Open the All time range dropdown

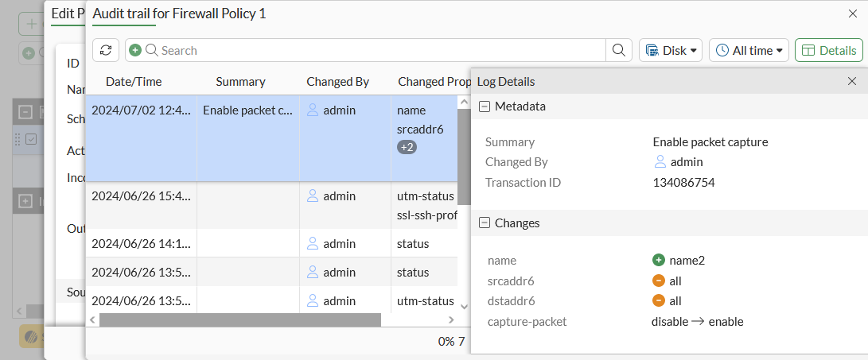(x=748, y=50)
